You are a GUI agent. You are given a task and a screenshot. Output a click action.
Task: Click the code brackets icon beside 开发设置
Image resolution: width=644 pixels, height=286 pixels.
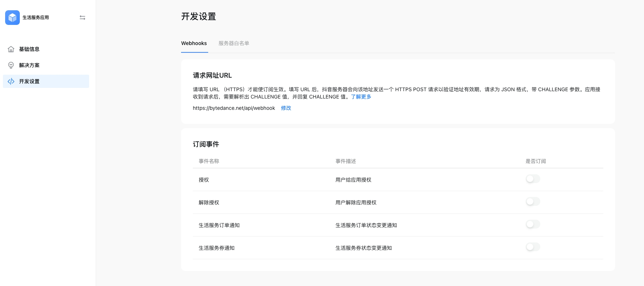coord(11,81)
